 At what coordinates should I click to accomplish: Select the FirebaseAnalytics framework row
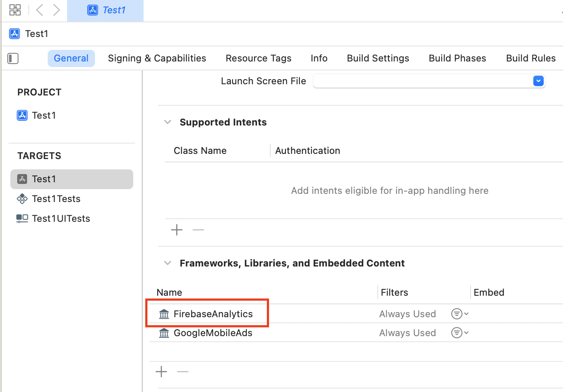pos(356,314)
